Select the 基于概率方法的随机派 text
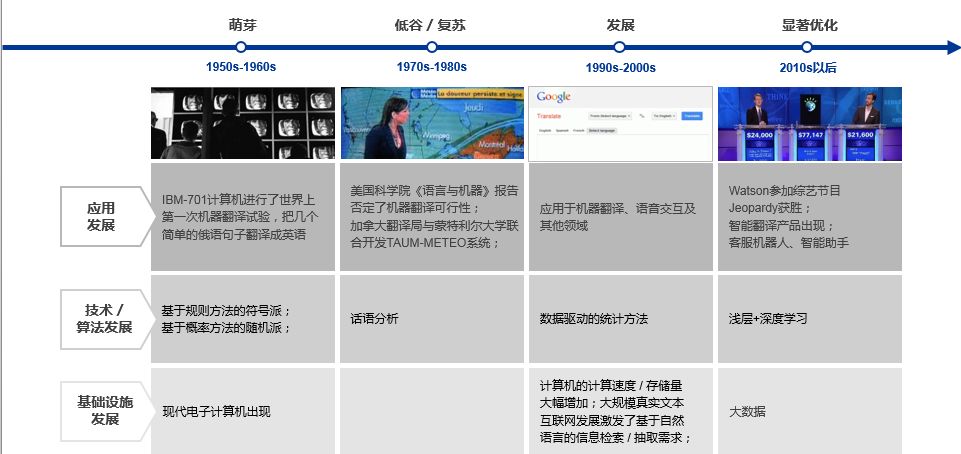 tap(226, 328)
